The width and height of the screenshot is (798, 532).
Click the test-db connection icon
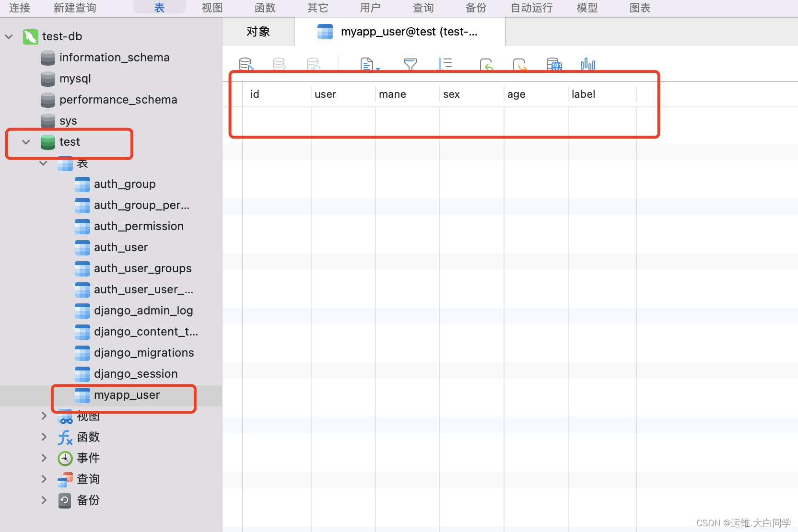click(31, 36)
